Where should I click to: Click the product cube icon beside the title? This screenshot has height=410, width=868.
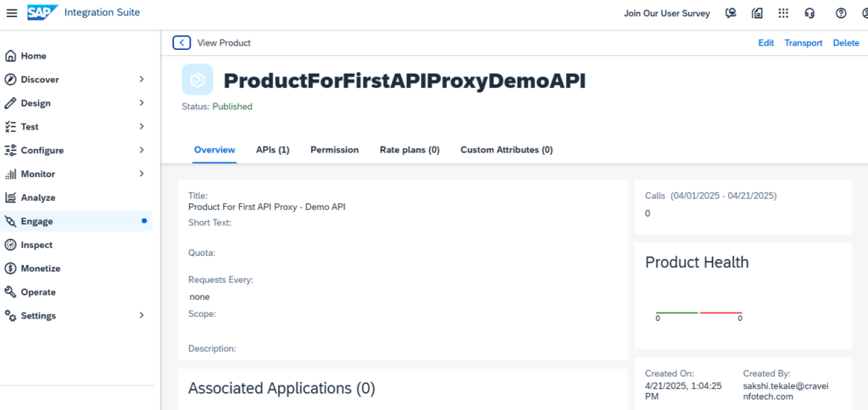point(198,80)
